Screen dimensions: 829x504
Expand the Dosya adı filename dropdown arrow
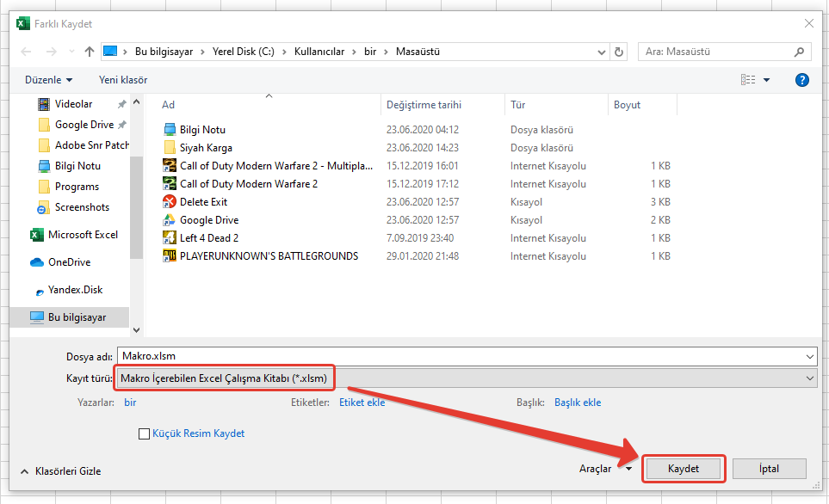[x=809, y=356]
